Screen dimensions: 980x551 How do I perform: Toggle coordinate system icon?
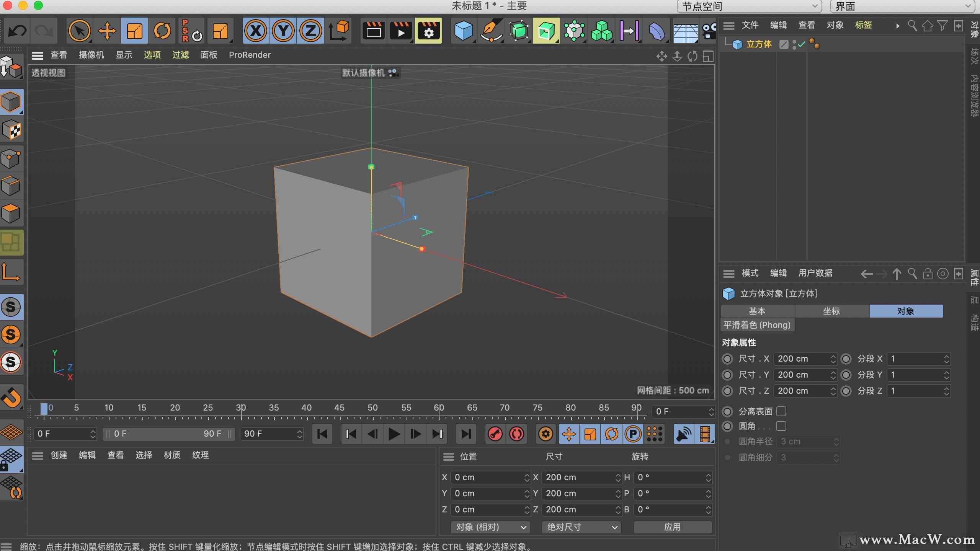[338, 31]
